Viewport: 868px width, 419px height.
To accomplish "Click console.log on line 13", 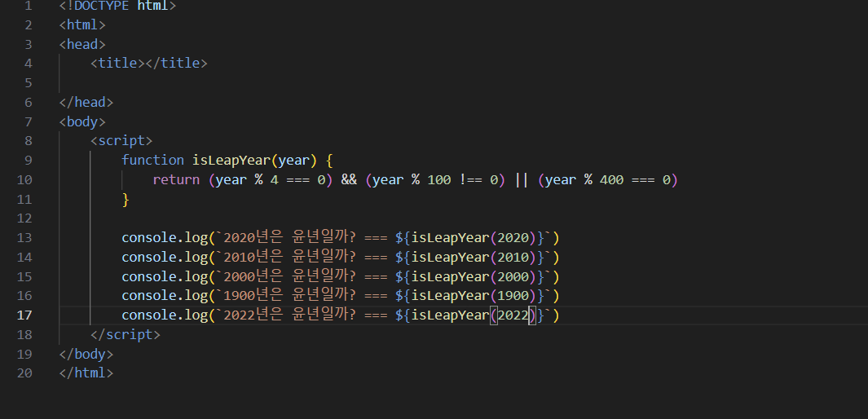I will 165,238.
